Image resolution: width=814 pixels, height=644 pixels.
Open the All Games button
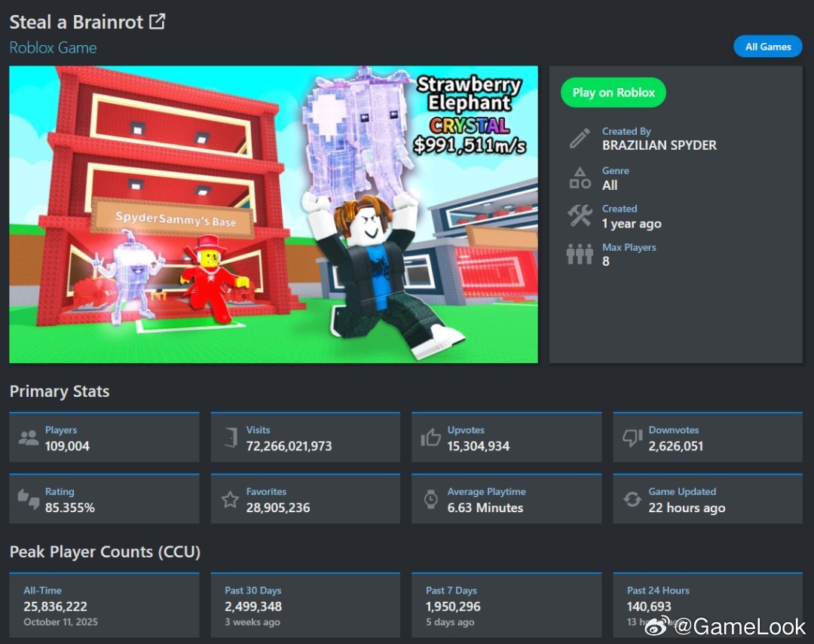(768, 47)
